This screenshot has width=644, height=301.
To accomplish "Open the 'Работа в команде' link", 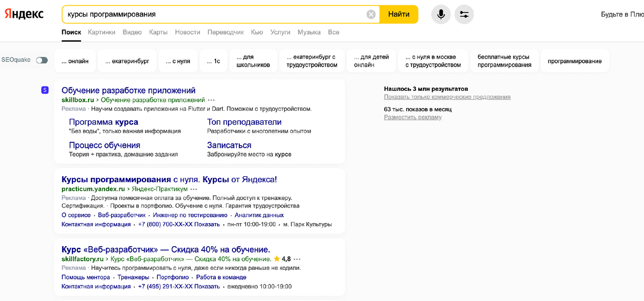I will click(221, 277).
